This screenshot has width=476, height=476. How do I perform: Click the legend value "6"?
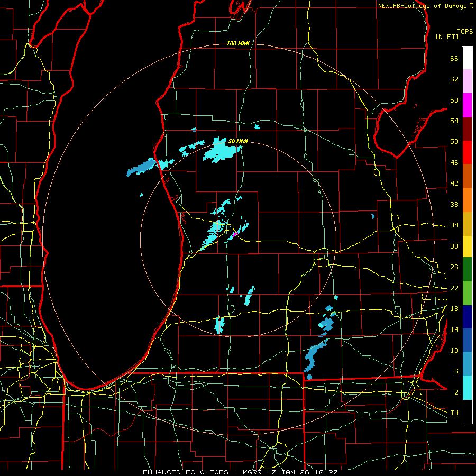[x=456, y=371]
